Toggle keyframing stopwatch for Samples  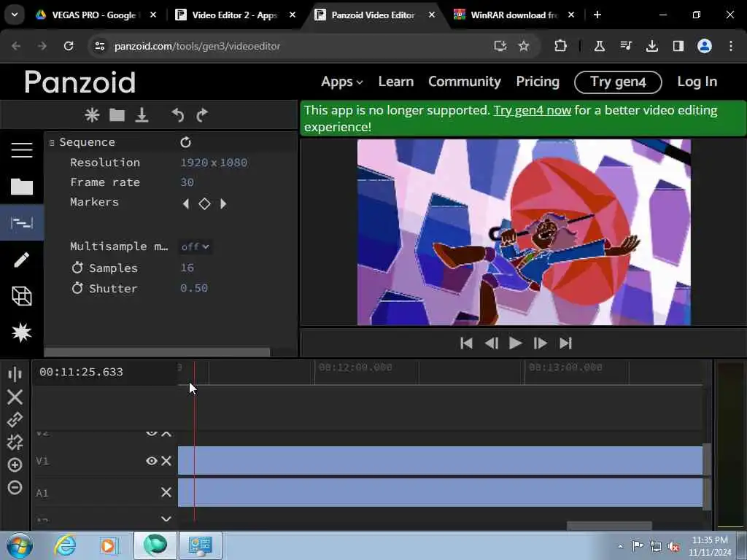point(77,268)
